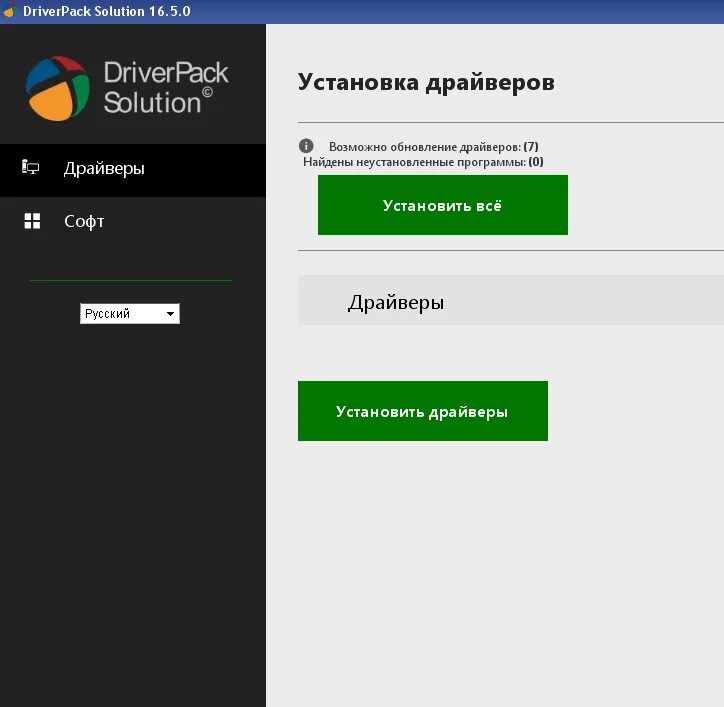724x707 pixels.
Task: Click the computer icon beside Драйверы
Action: (x=30, y=167)
